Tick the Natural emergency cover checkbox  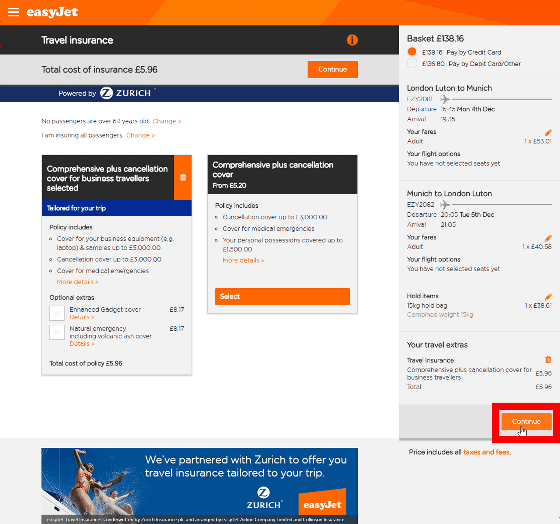(57, 332)
